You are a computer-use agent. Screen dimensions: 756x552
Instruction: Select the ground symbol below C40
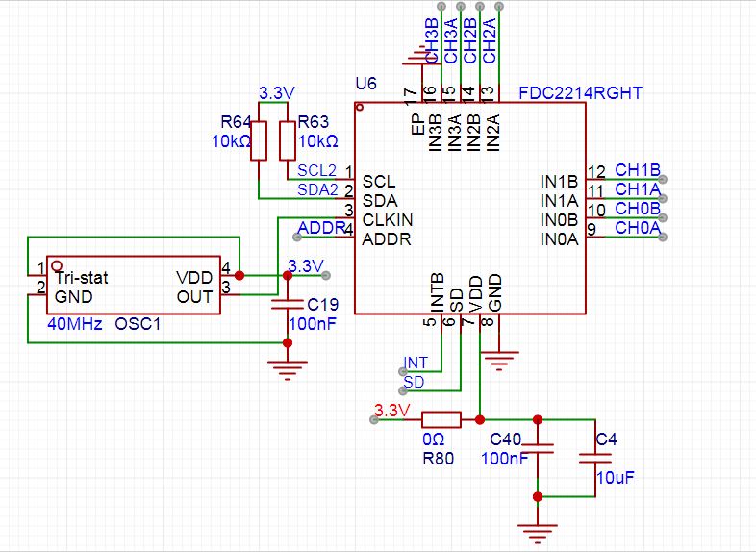(x=538, y=527)
